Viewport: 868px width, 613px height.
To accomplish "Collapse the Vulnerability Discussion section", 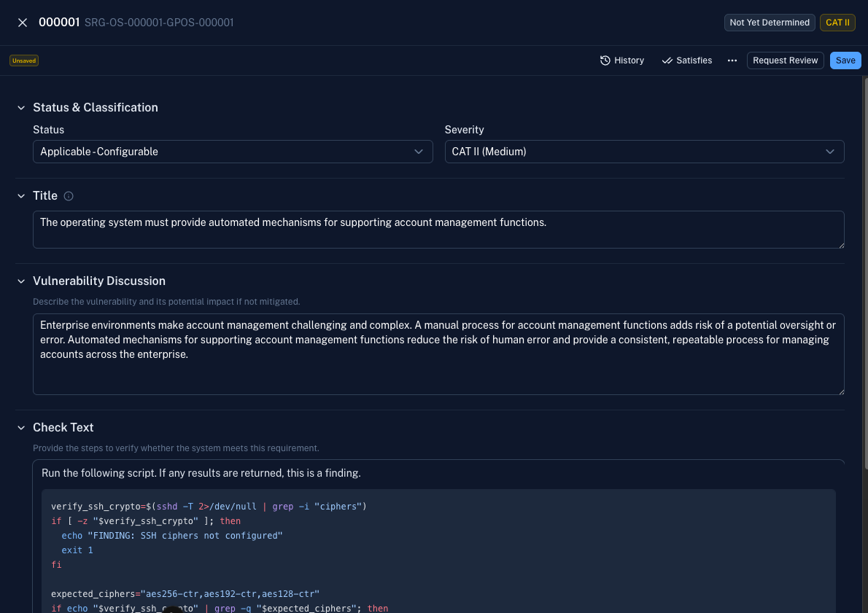I will coord(20,281).
